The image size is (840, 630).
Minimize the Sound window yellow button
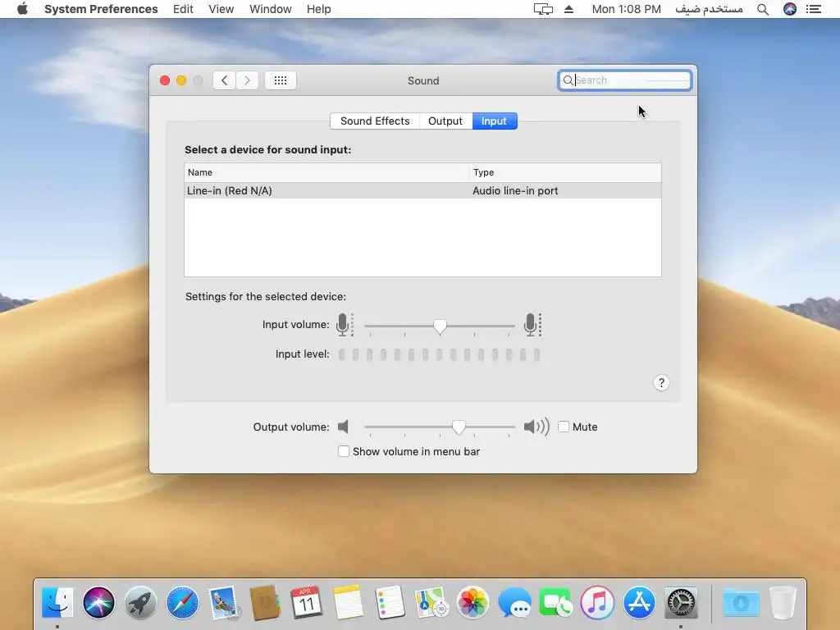click(181, 80)
